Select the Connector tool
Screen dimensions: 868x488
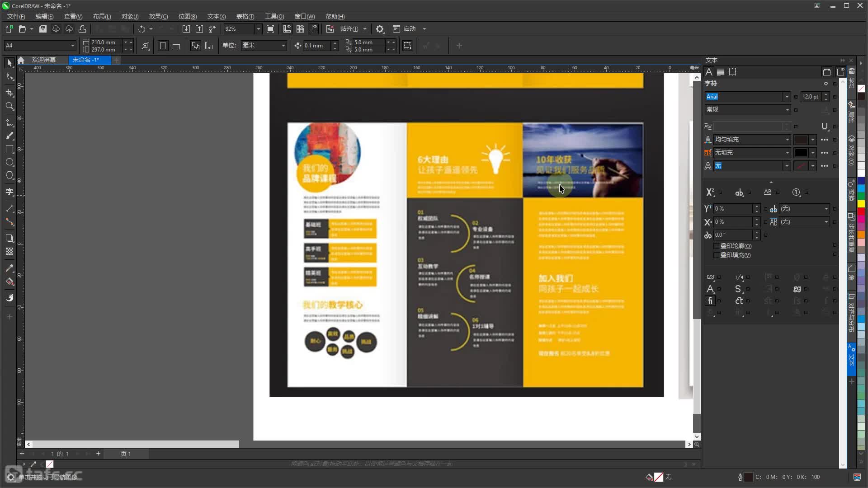tap(9, 222)
